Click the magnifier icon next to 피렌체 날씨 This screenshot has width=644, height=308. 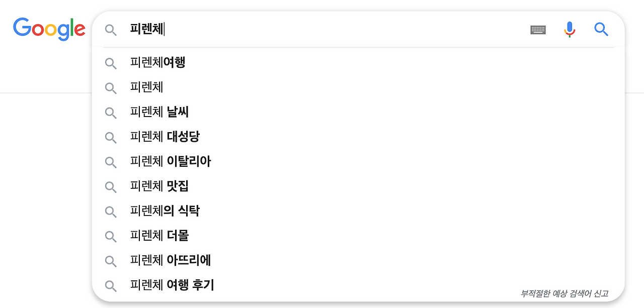click(x=111, y=113)
